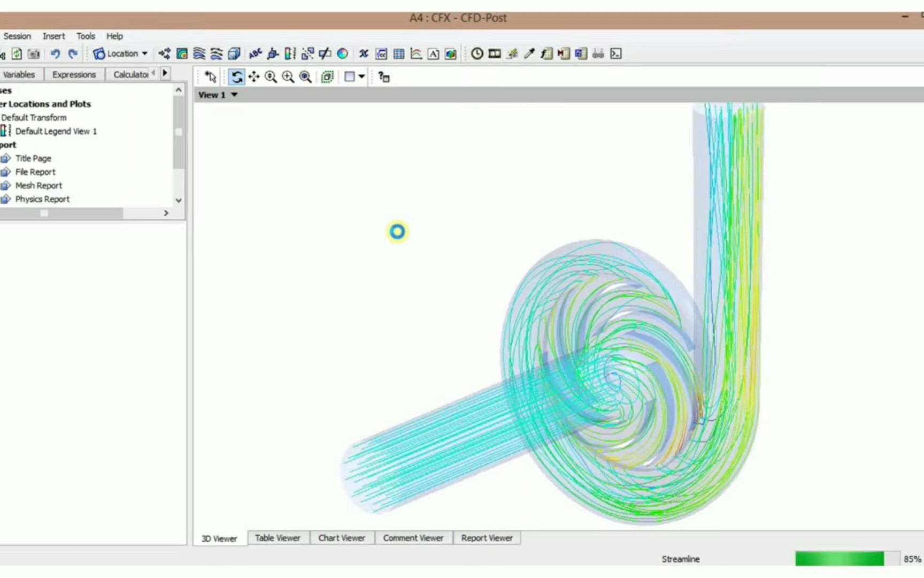
Task: Insert a Volume Rendering object
Action: coord(234,54)
